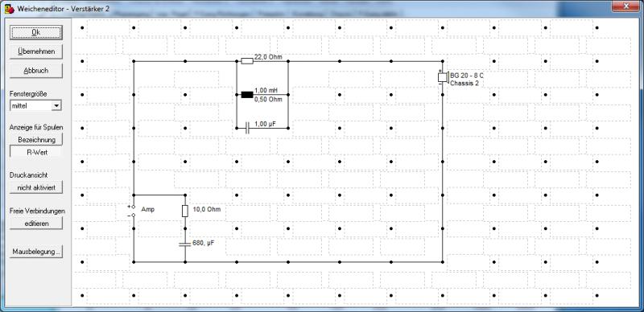
Task: Click the Amp negative terminal
Action: [133, 216]
